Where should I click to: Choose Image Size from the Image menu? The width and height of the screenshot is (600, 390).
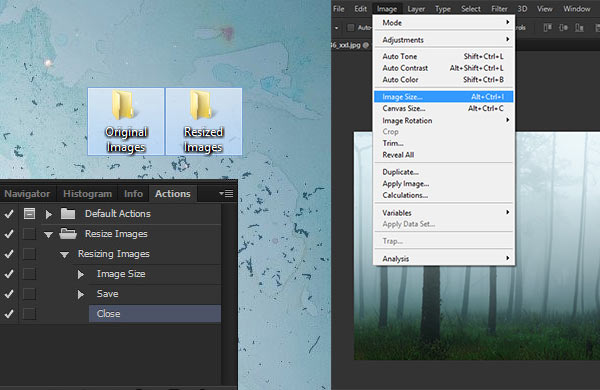coord(444,97)
